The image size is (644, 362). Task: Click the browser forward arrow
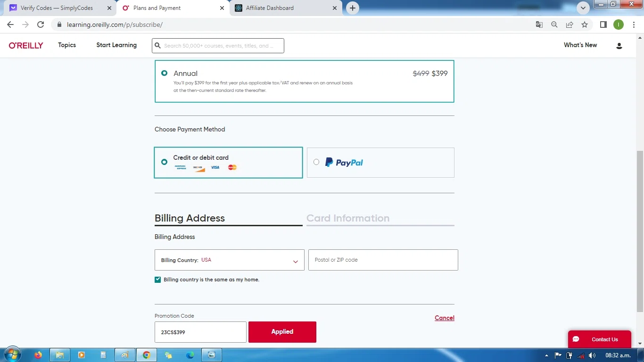pyautogui.click(x=25, y=25)
